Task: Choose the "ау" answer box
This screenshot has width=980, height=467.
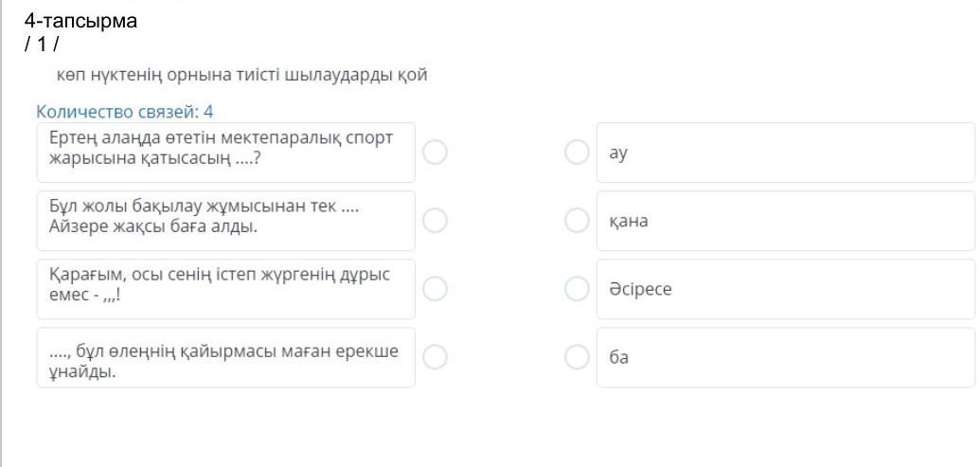Action: [x=785, y=153]
